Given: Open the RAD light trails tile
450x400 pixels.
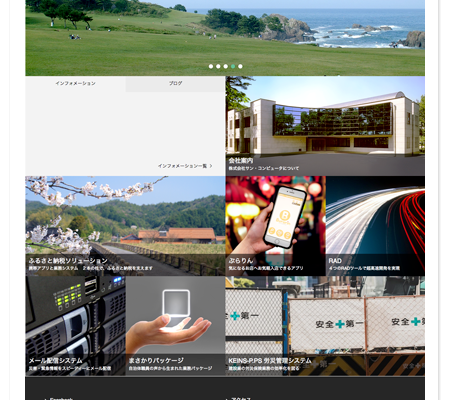Looking at the screenshot, I should 375,226.
